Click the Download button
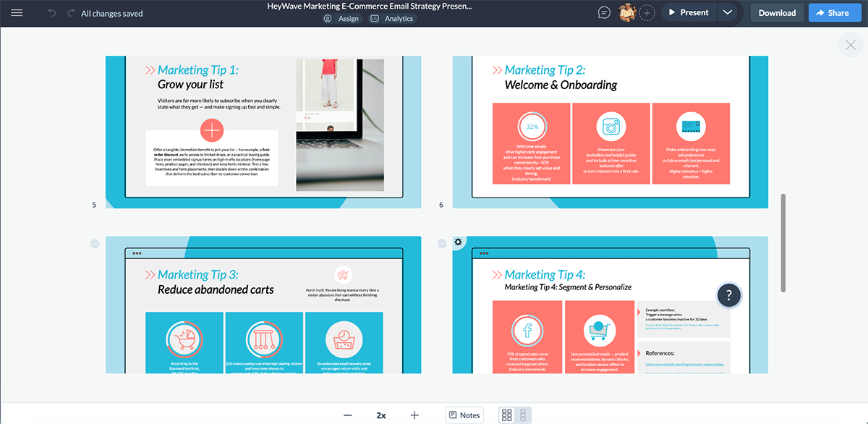 coord(776,12)
